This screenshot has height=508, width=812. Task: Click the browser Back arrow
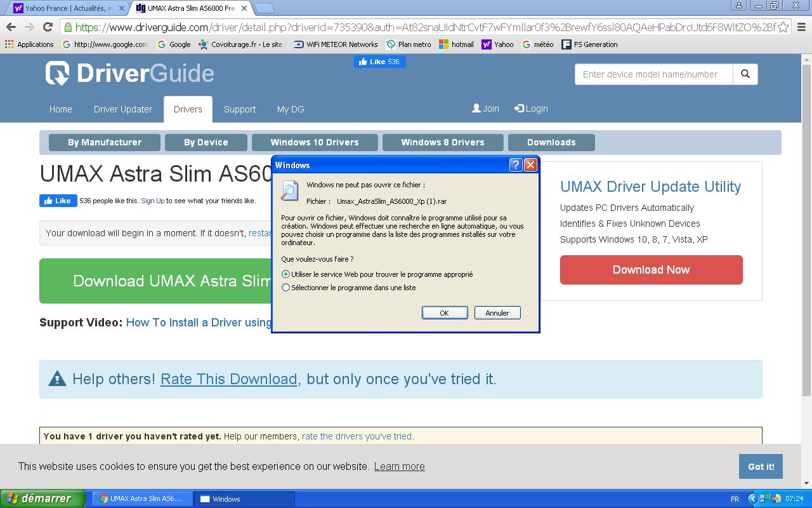click(11, 27)
